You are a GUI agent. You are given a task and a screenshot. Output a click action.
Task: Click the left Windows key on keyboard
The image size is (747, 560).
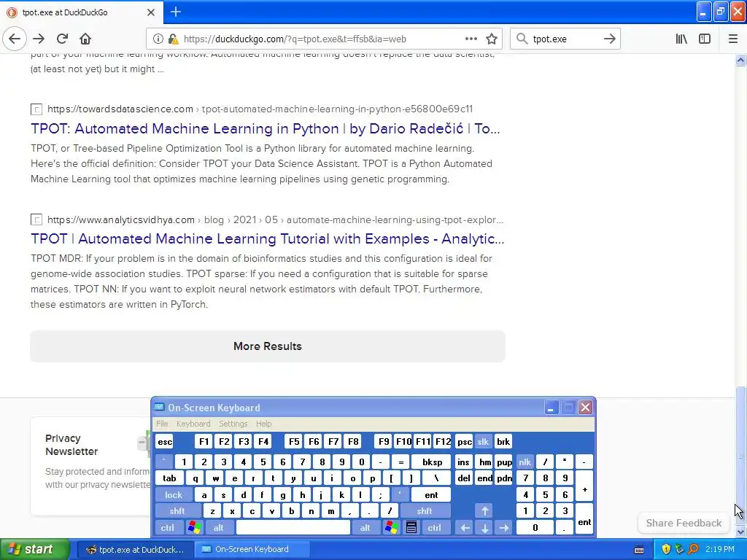194,527
